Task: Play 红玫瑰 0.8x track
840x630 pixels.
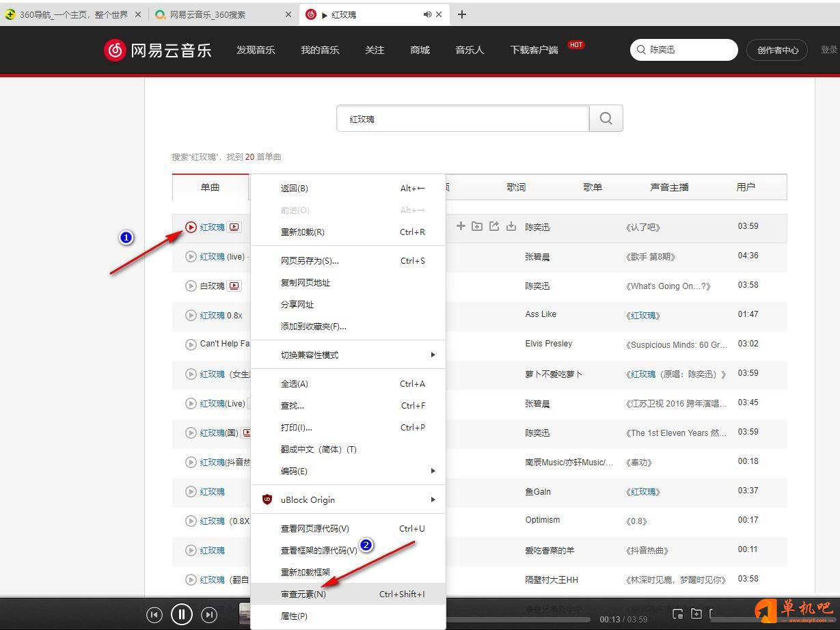Action: point(191,315)
